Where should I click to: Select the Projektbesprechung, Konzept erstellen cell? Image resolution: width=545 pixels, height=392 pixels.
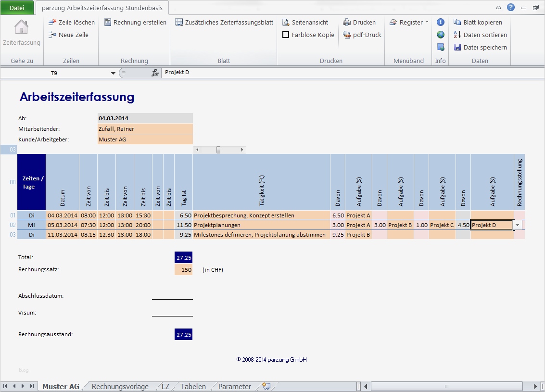(x=261, y=215)
